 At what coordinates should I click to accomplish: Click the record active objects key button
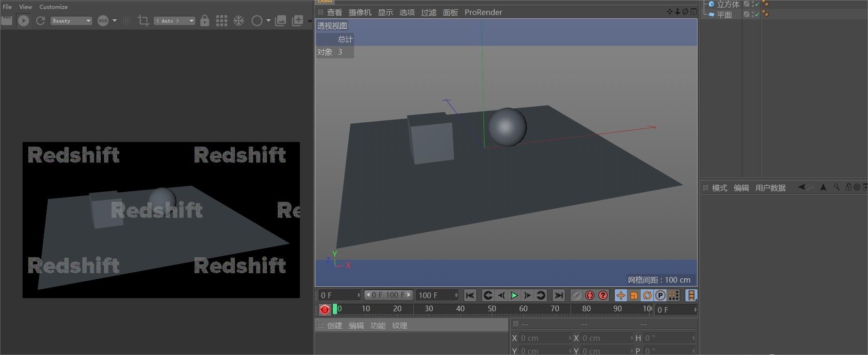pyautogui.click(x=576, y=295)
